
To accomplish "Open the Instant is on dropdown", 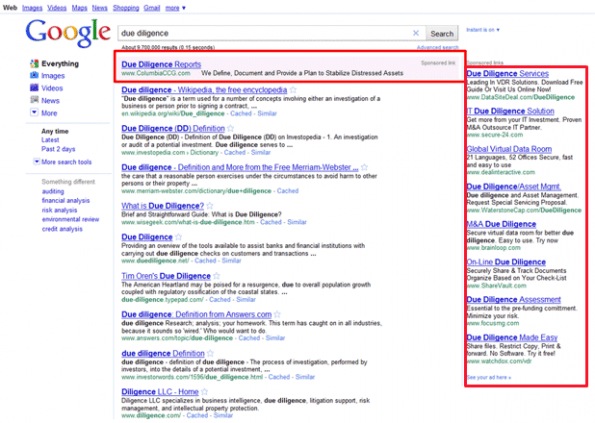I will tap(483, 30).
